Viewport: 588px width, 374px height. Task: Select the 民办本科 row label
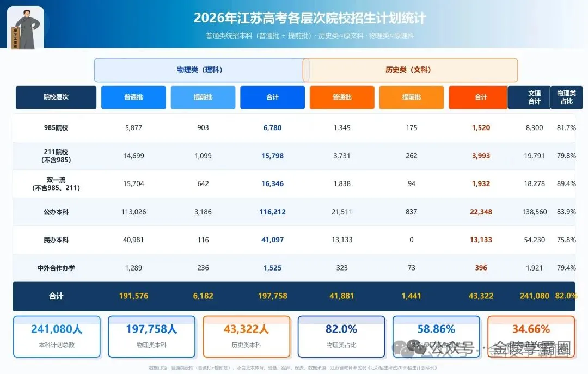[x=56, y=240]
